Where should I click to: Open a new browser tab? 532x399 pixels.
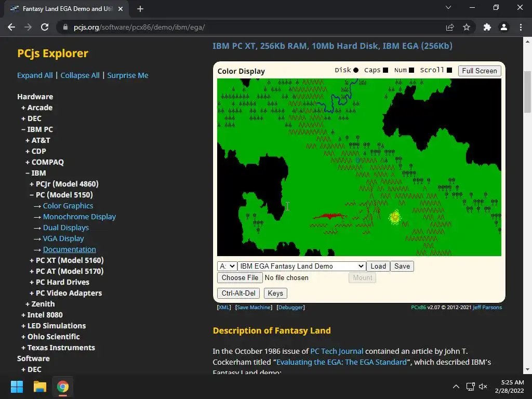click(x=140, y=9)
